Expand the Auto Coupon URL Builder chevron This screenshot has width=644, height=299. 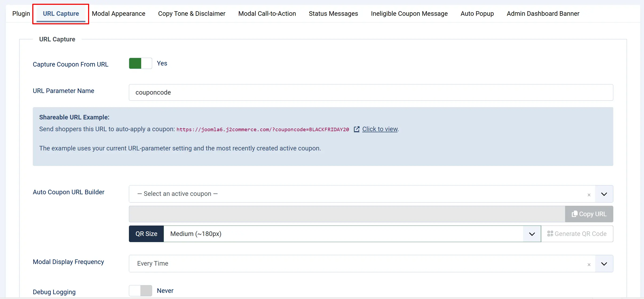pyautogui.click(x=604, y=194)
